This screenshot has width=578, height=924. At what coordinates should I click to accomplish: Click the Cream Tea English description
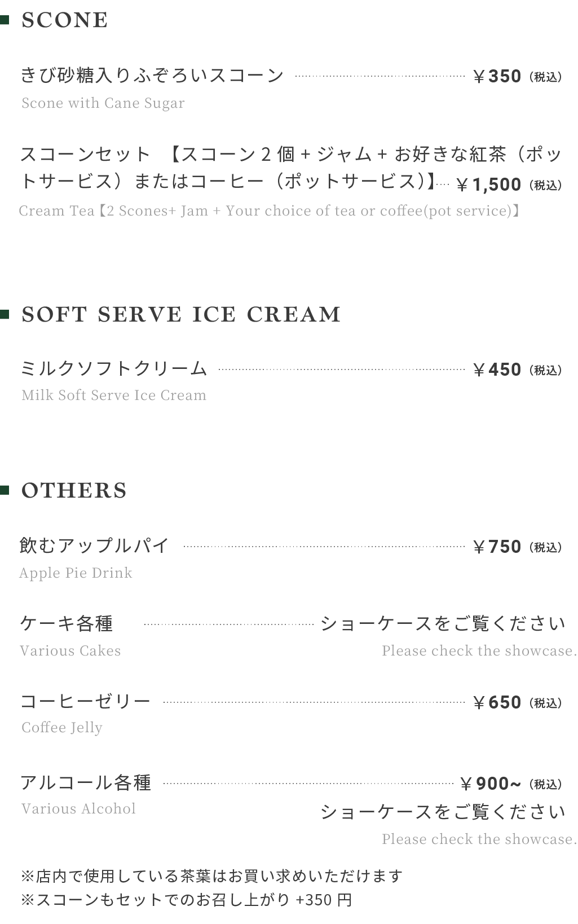click(x=268, y=211)
